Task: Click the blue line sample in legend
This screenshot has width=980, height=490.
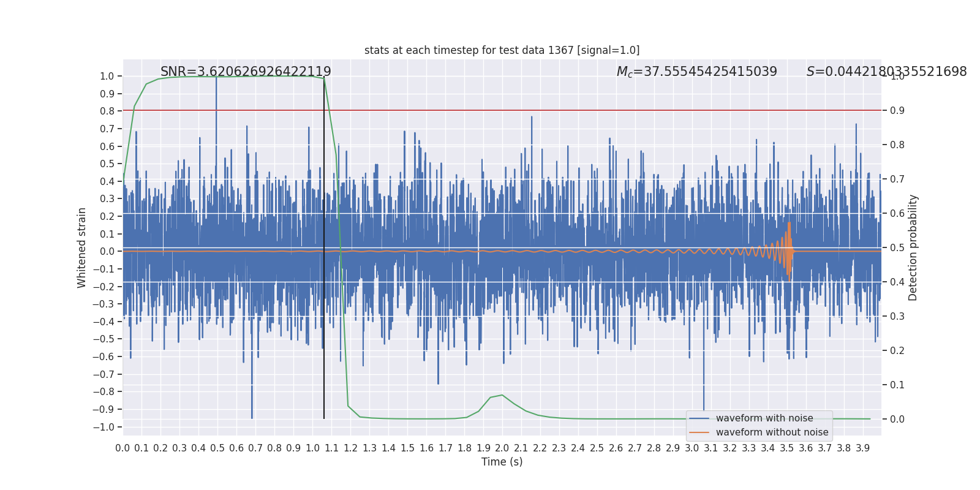Action: 699,418
